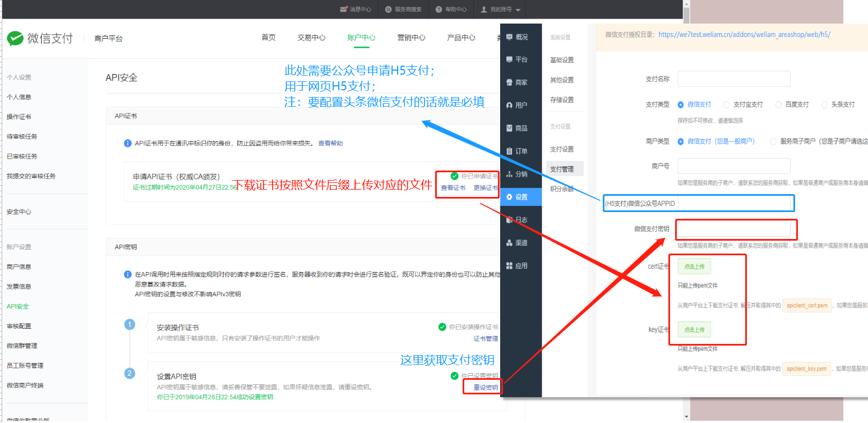
Task: Open 商户信息 in left sidebar
Action: pos(19,266)
